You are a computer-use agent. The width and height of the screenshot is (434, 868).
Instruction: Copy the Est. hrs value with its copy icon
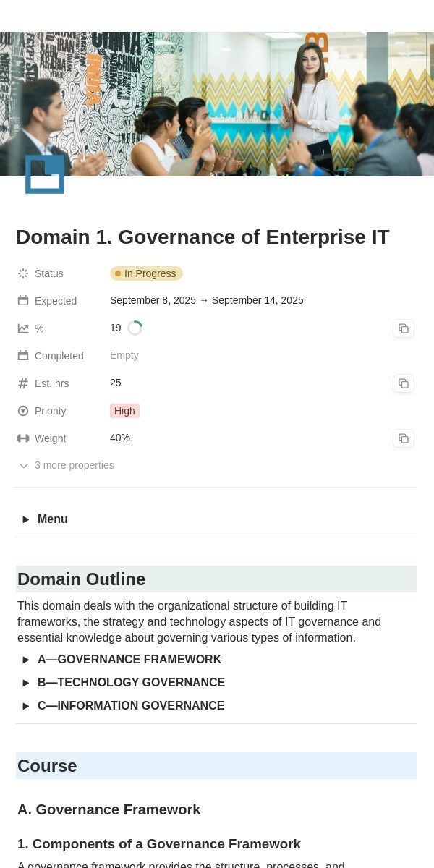pyautogui.click(x=404, y=383)
